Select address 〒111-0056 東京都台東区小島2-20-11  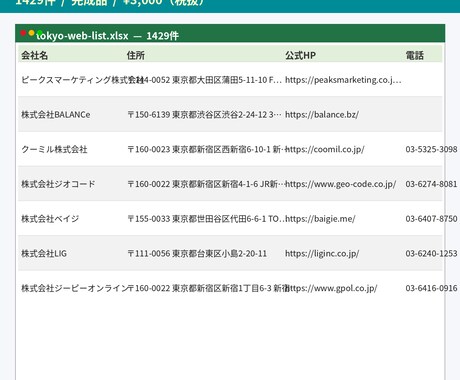click(197, 253)
